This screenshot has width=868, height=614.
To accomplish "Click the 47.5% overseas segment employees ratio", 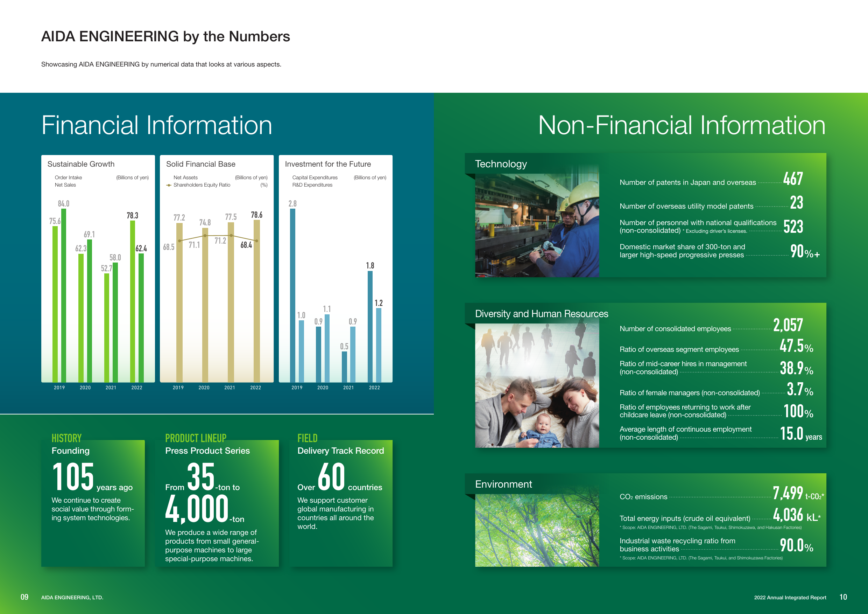I will coord(796,346).
